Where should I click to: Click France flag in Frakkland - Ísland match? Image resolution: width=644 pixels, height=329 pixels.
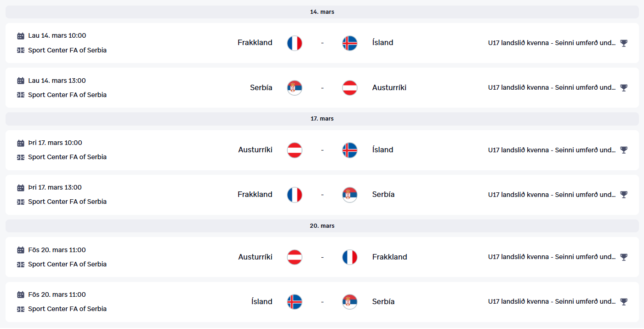tap(295, 43)
